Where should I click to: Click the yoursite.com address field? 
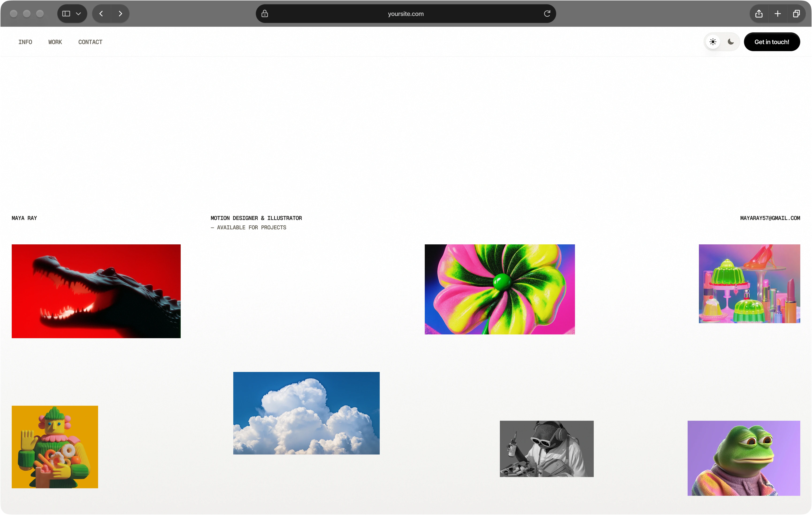[406, 14]
